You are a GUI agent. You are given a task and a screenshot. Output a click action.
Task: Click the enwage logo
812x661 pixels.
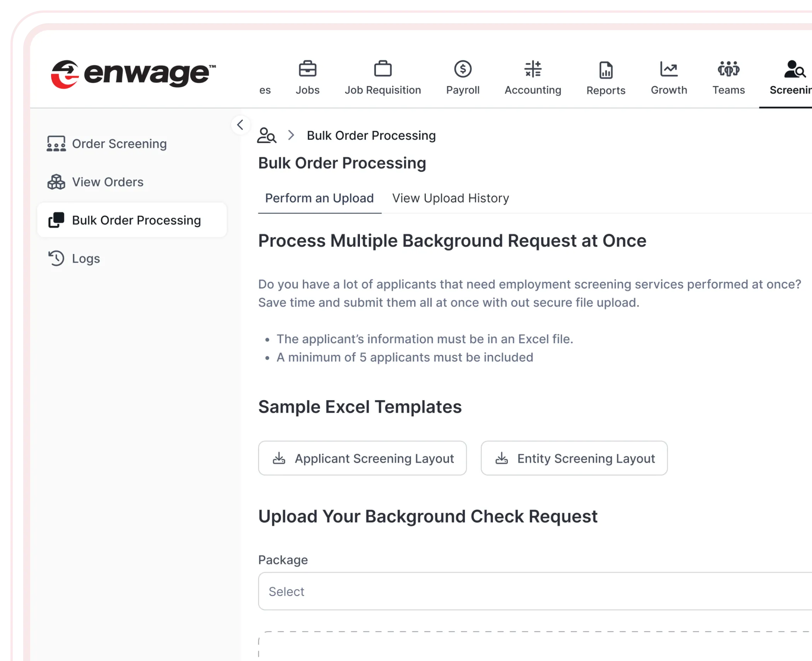point(133,73)
